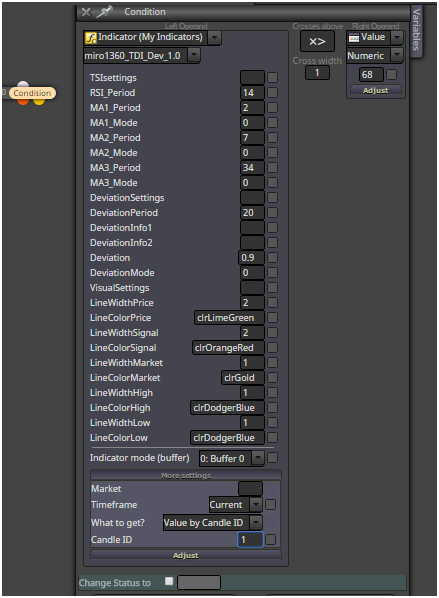Open the Timeframe Current dropdown
The width and height of the screenshot is (439, 598).
click(256, 505)
